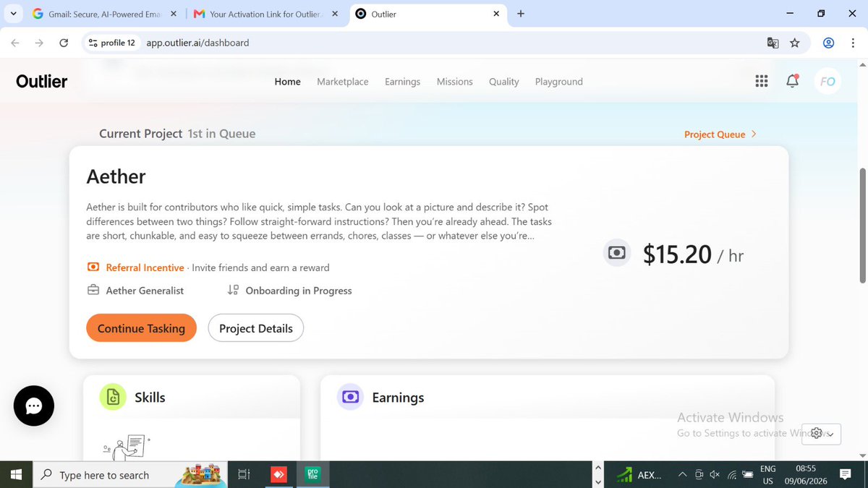Click the sort icon beside Onboarding in Progress
The width and height of the screenshot is (868, 488).
click(x=233, y=290)
